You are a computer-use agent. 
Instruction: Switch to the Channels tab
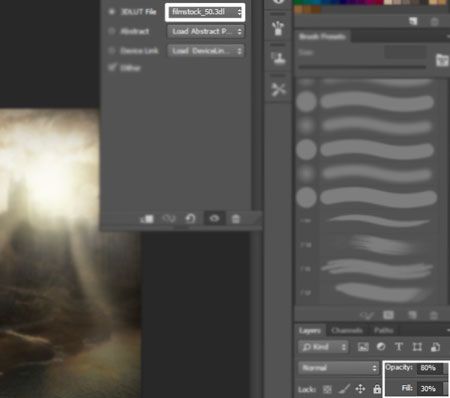[347, 330]
